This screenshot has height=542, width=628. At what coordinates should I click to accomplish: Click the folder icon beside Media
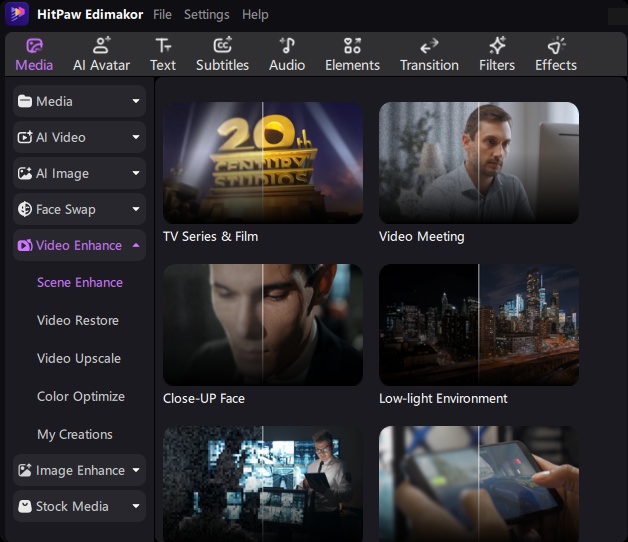[x=25, y=101]
